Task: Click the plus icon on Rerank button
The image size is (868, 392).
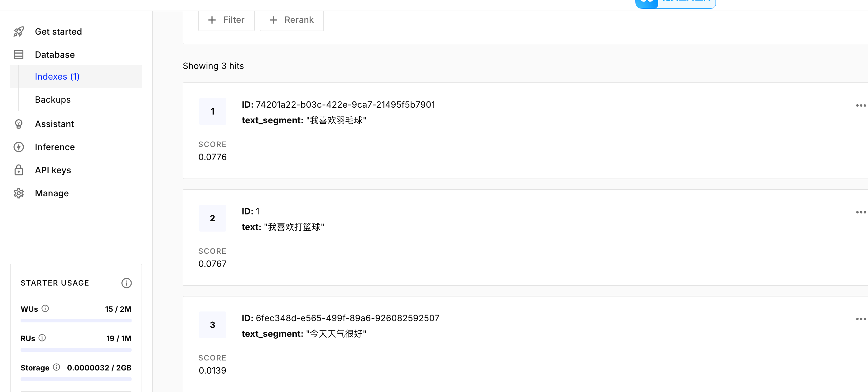Action: (273, 20)
